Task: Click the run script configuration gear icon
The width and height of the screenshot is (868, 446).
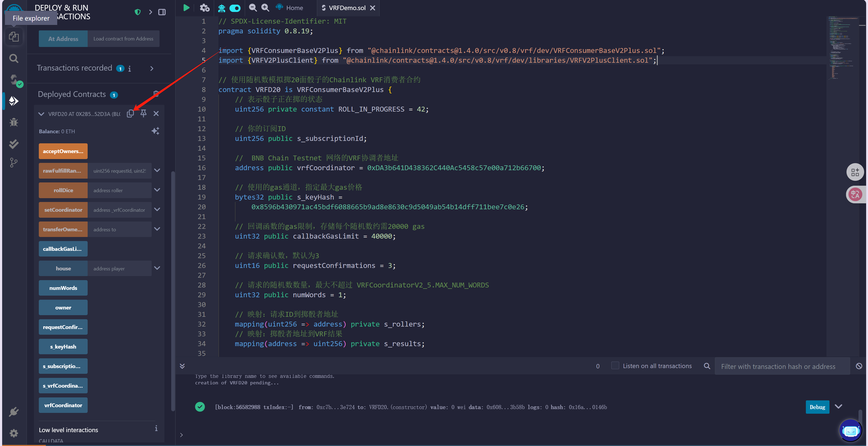Action: 204,8
